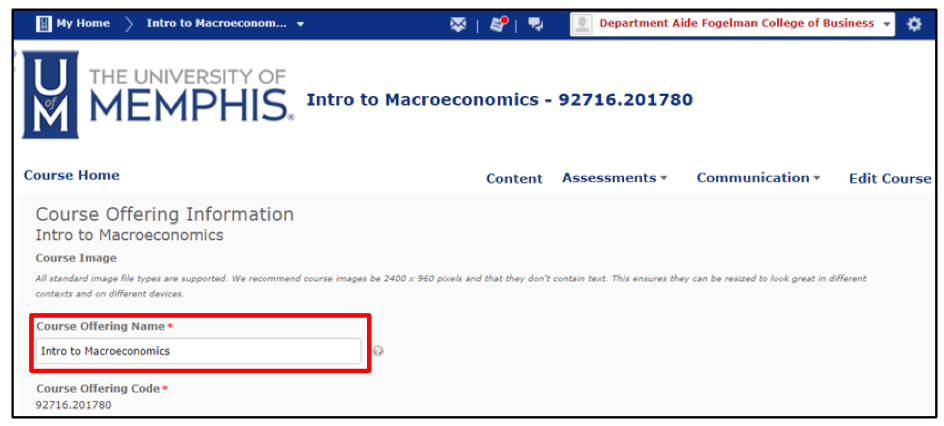The width and height of the screenshot is (944, 426).
Task: Click the My Home building icon
Action: [43, 24]
